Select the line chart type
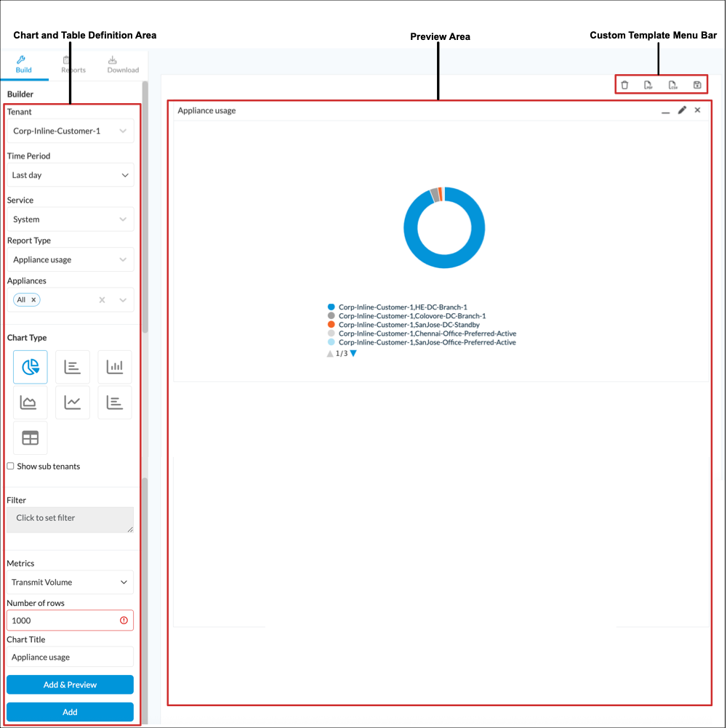Image resolution: width=727 pixels, height=728 pixels. [72, 402]
